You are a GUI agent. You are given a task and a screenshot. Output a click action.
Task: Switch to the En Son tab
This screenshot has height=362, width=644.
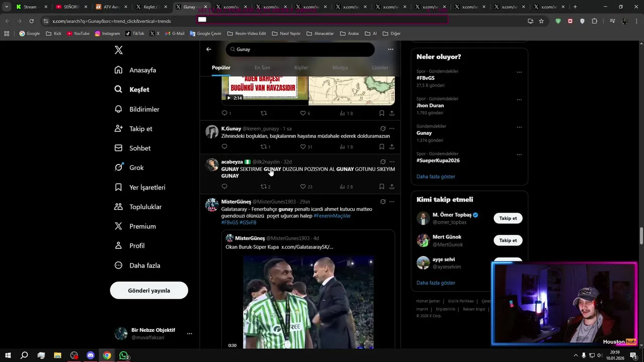(262, 67)
